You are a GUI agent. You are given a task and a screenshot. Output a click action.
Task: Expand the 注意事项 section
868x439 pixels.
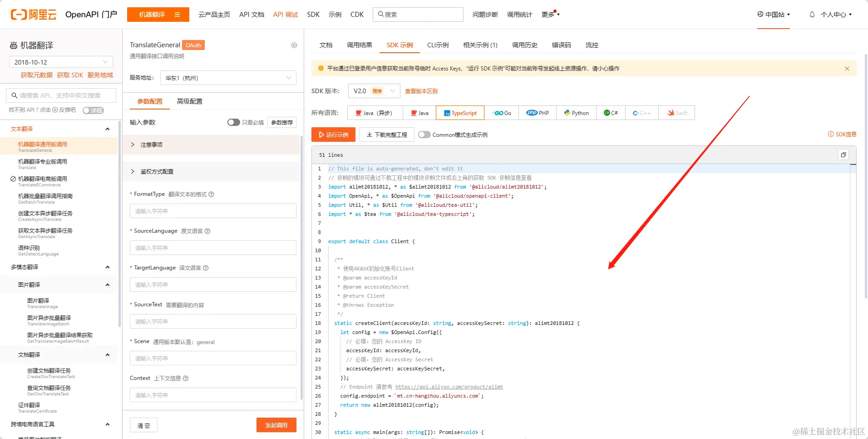point(211,145)
